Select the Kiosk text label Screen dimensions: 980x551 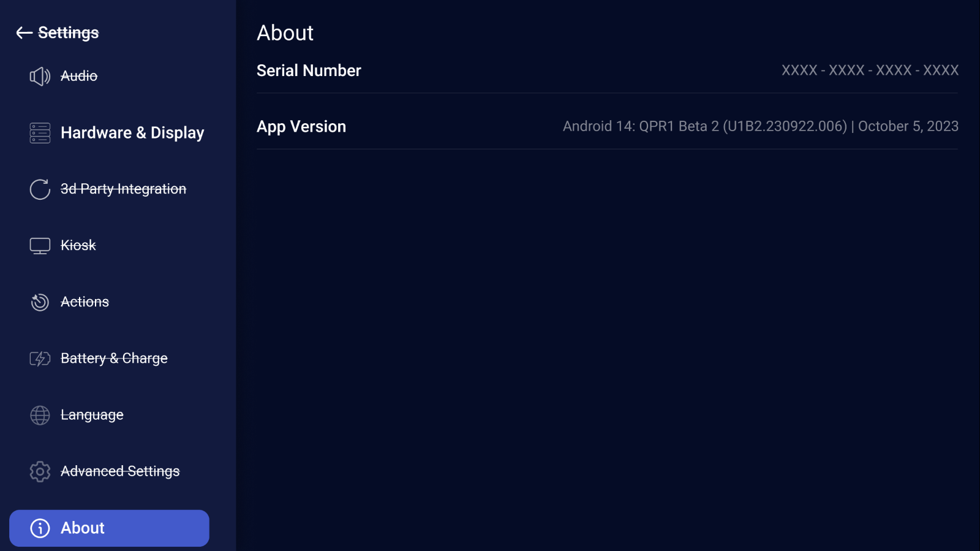[x=78, y=246]
